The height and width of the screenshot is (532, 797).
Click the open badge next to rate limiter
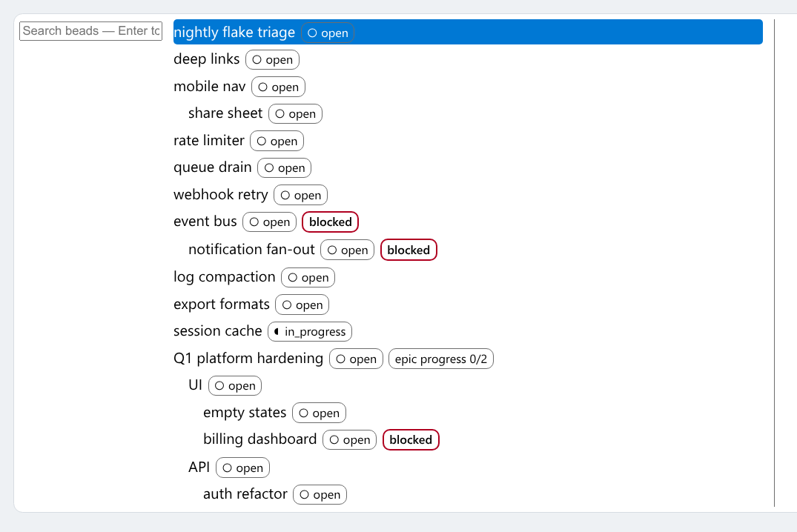[277, 142]
